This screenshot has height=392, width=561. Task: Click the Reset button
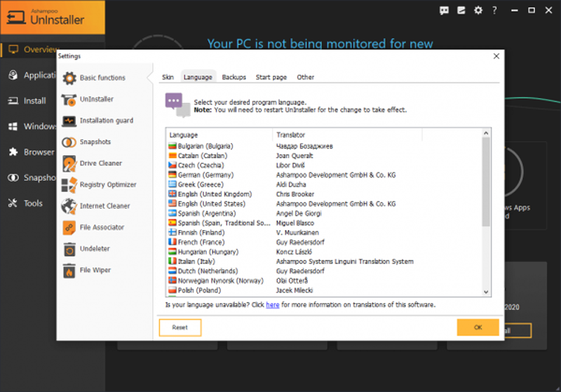(x=180, y=327)
